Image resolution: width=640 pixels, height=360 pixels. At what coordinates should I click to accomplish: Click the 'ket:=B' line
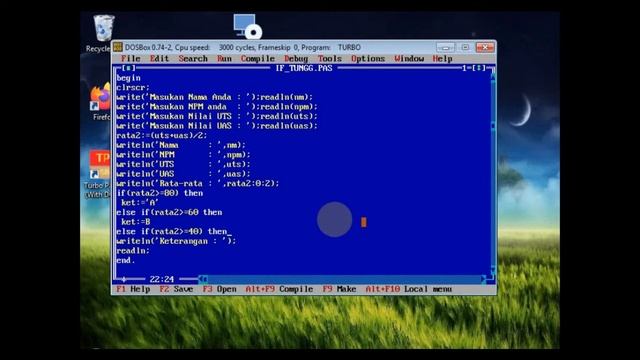(x=136, y=222)
